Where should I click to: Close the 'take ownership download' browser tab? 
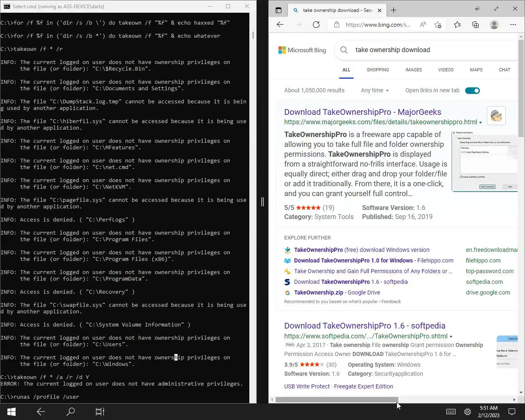click(379, 10)
